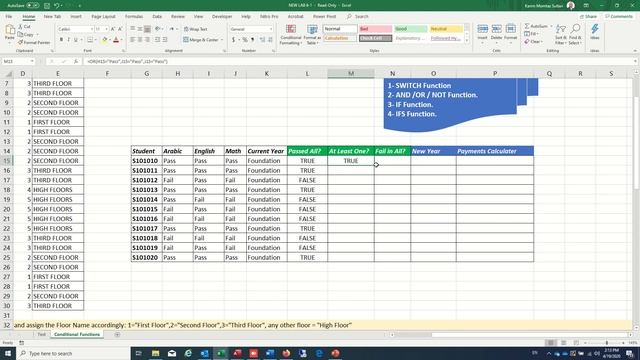640x360 pixels.
Task: Switch to the Data tab
Action: pos(157,16)
